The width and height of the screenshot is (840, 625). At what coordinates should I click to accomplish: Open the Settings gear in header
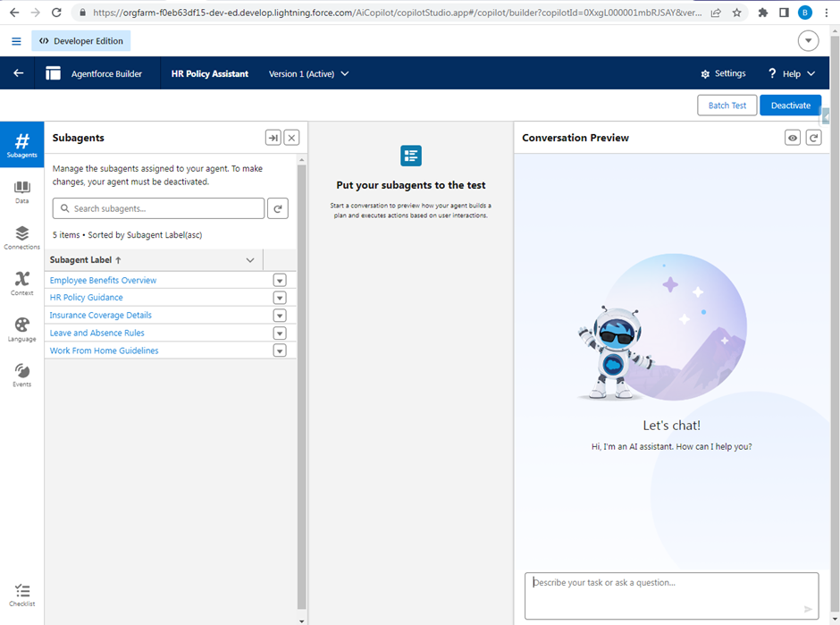click(723, 73)
